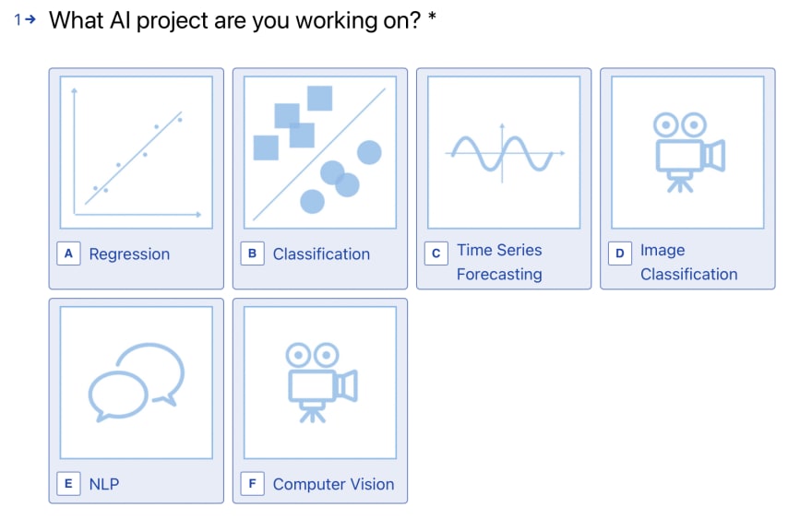Image resolution: width=812 pixels, height=519 pixels.
Task: Click the letter B key badge
Action: tap(252, 254)
